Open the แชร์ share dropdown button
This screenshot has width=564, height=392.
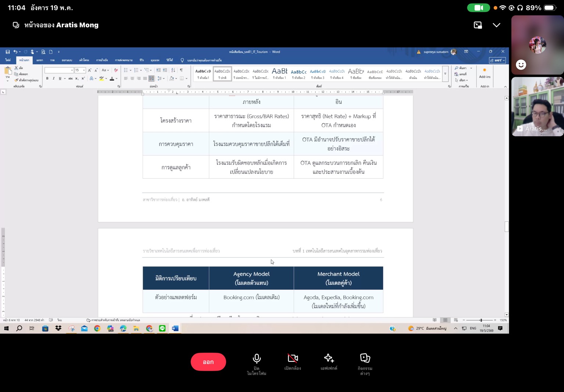(497, 60)
